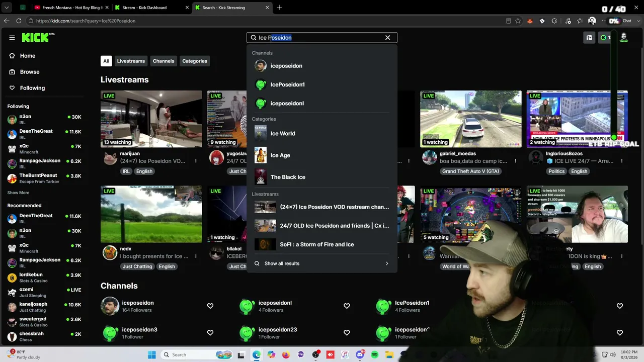Select the All filter tab
The height and width of the screenshot is (362, 644).
tap(106, 61)
